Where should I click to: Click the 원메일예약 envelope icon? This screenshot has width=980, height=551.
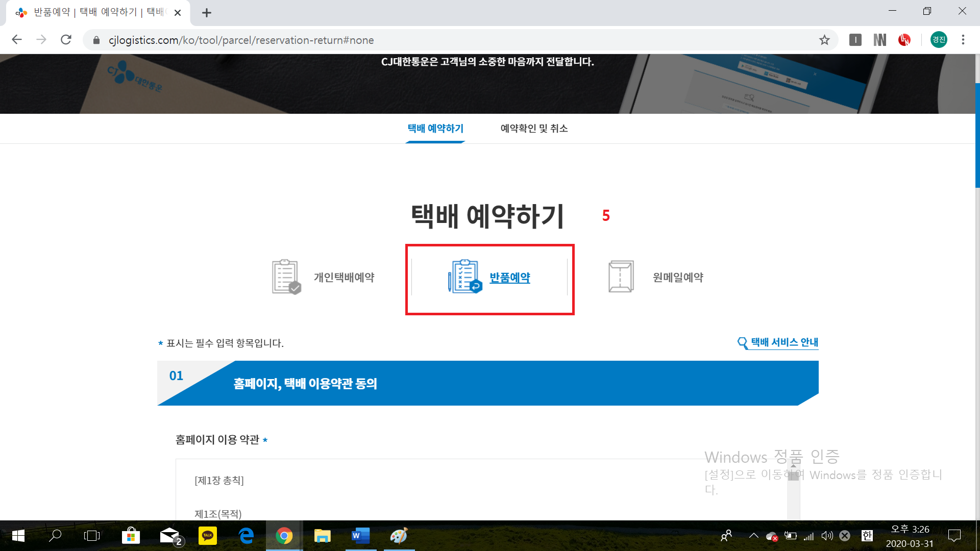tap(621, 277)
